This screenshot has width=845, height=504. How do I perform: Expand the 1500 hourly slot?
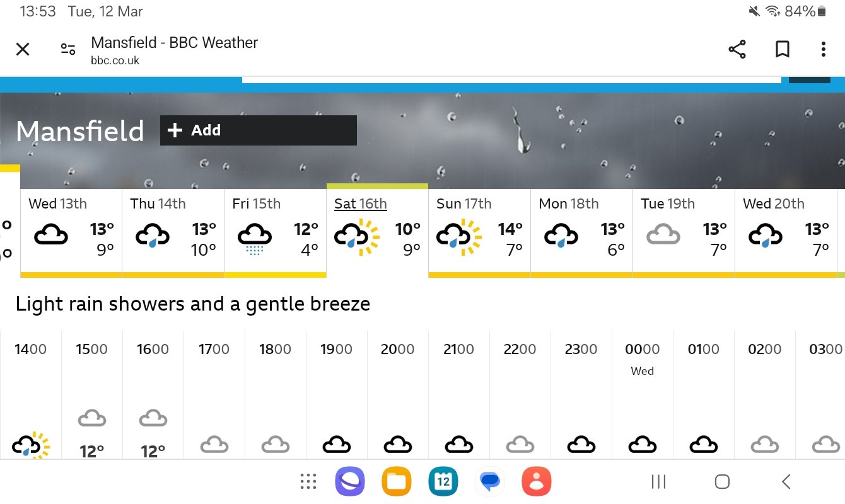[92, 395]
